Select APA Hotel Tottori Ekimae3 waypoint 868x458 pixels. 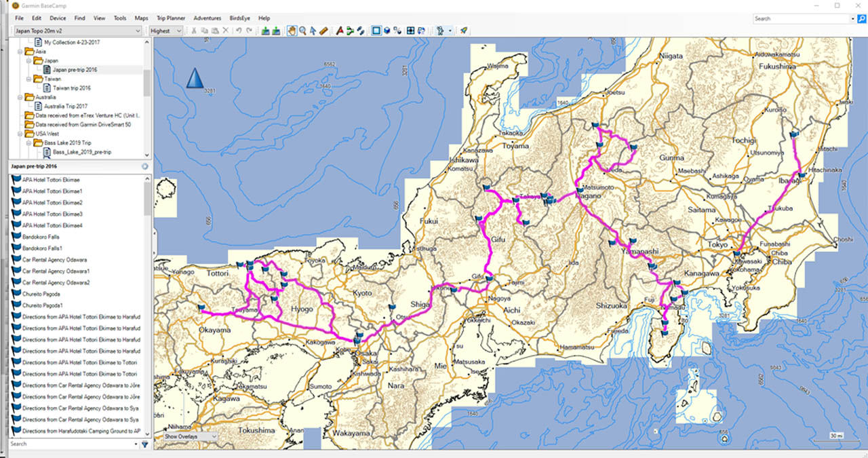pyautogui.click(x=52, y=214)
